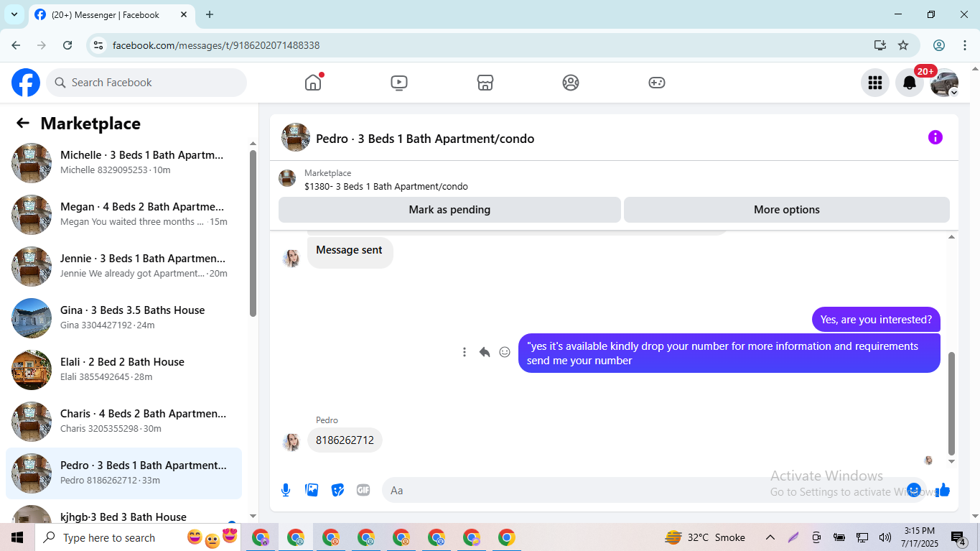Search Facebook input field

(146, 83)
